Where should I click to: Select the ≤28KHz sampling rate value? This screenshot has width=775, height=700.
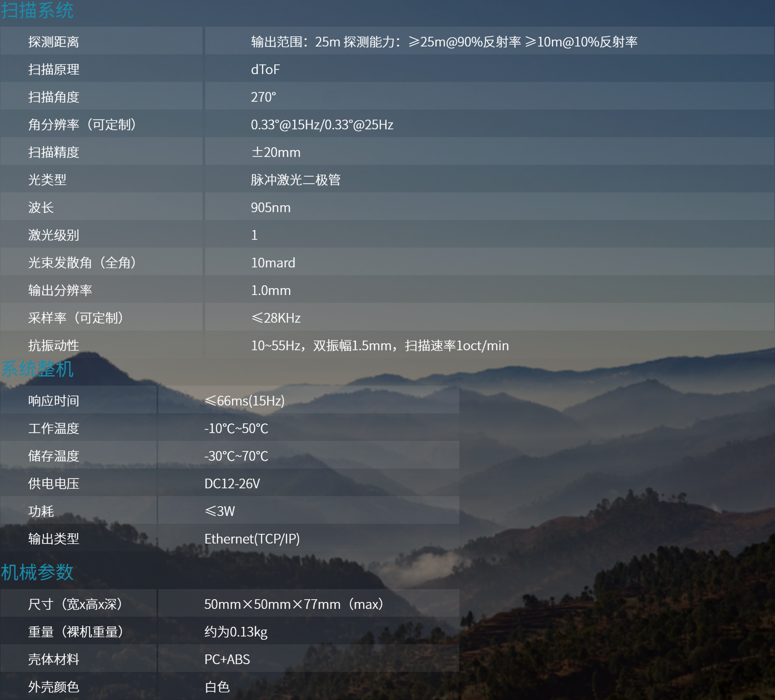[275, 318]
